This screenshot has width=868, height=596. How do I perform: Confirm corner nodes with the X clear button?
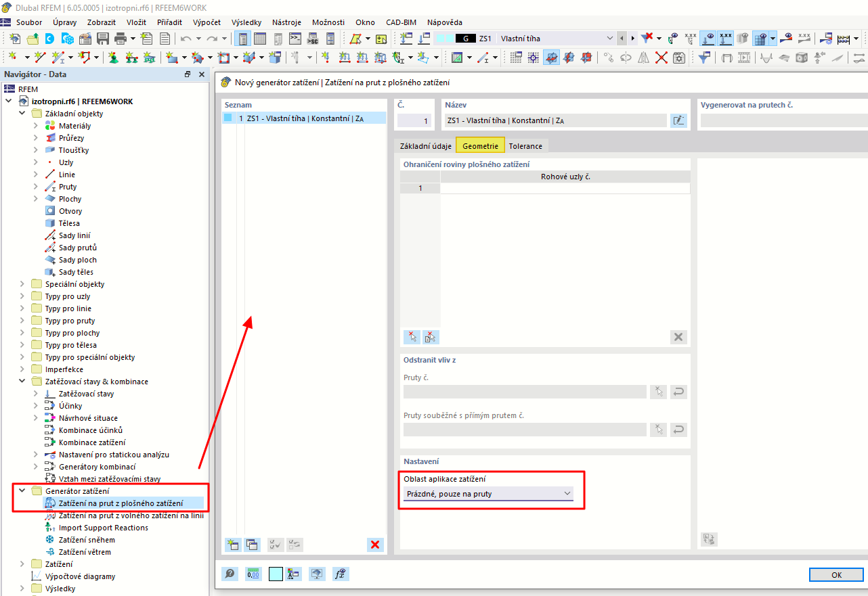click(x=678, y=336)
